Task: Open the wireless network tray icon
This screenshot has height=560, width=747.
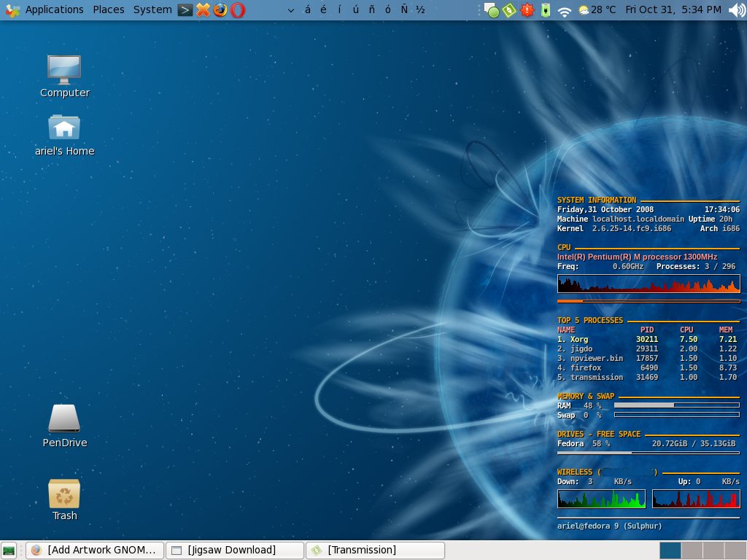Action: point(565,10)
